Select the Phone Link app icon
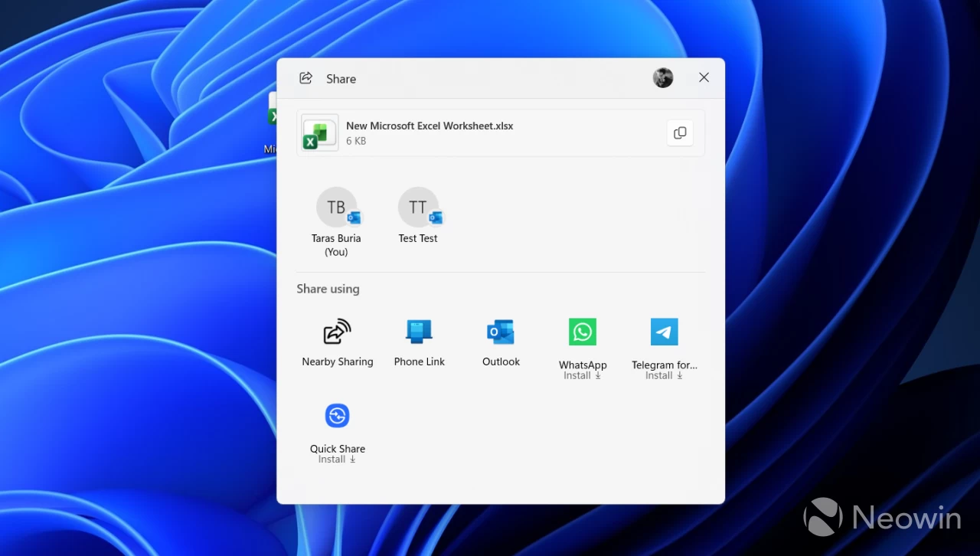The image size is (980, 556). pyautogui.click(x=419, y=332)
